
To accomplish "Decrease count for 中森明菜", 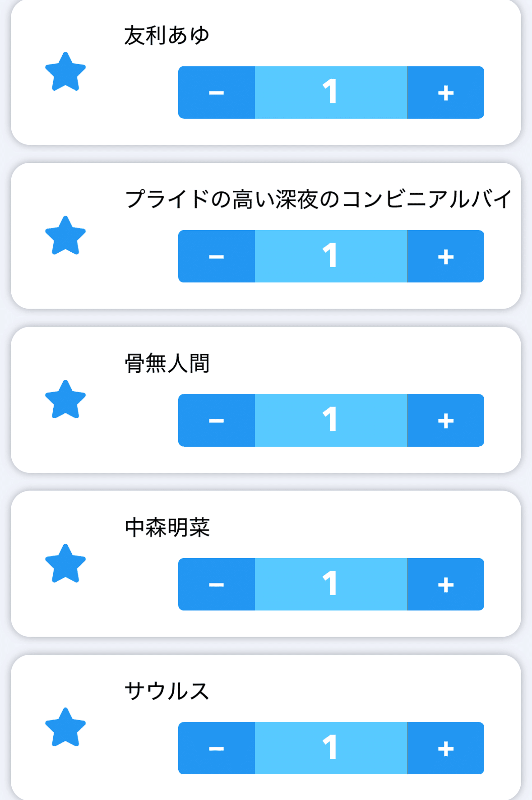I will click(217, 584).
